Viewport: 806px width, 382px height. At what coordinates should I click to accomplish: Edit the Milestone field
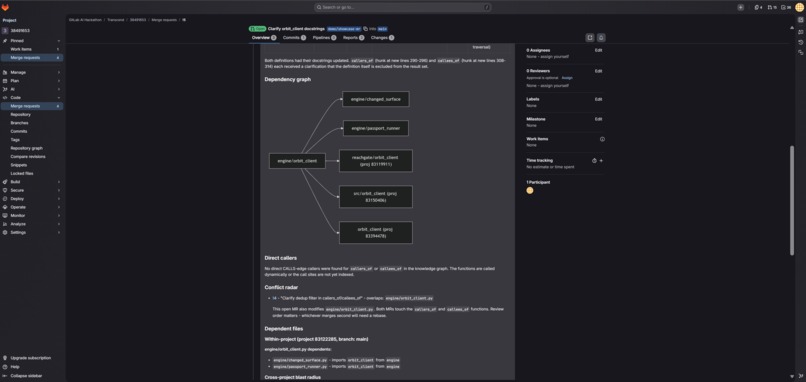coord(598,119)
